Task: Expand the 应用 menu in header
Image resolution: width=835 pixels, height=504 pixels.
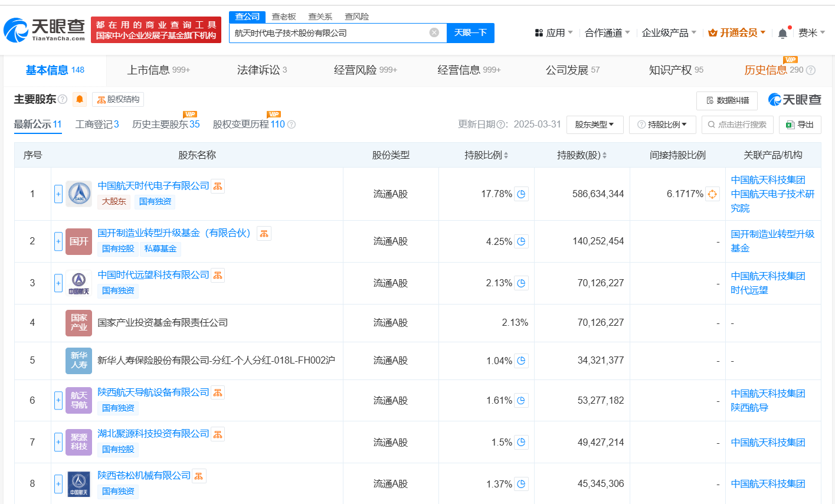Action: (554, 33)
